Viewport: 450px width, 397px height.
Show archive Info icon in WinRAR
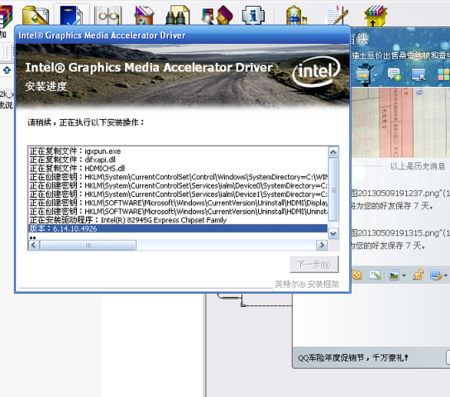tap(253, 15)
